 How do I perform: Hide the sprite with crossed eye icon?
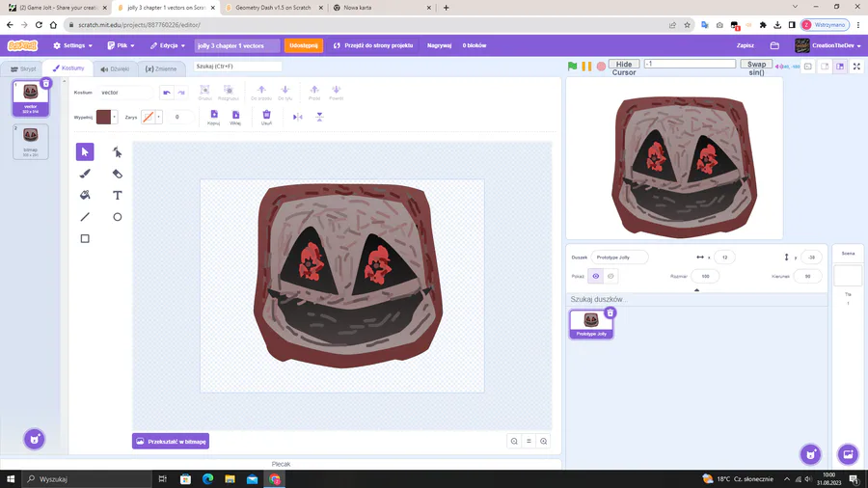[610, 276]
